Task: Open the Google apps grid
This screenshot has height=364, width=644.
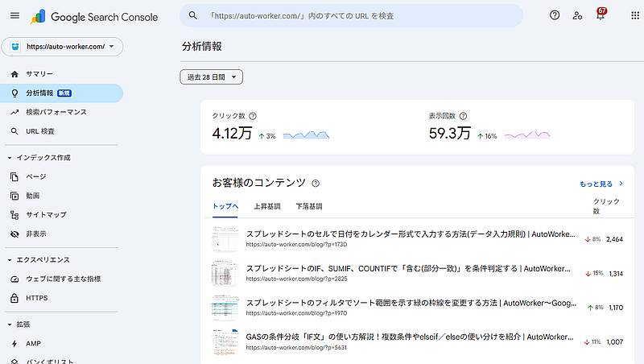Action: click(635, 15)
